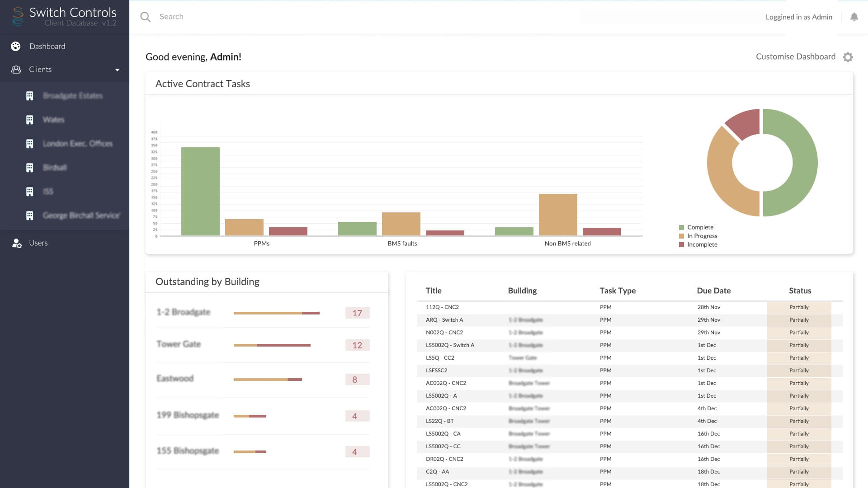Viewport: 868px width, 488px height.
Task: Click building icon beside Broadgate Estates
Action: [x=30, y=96]
